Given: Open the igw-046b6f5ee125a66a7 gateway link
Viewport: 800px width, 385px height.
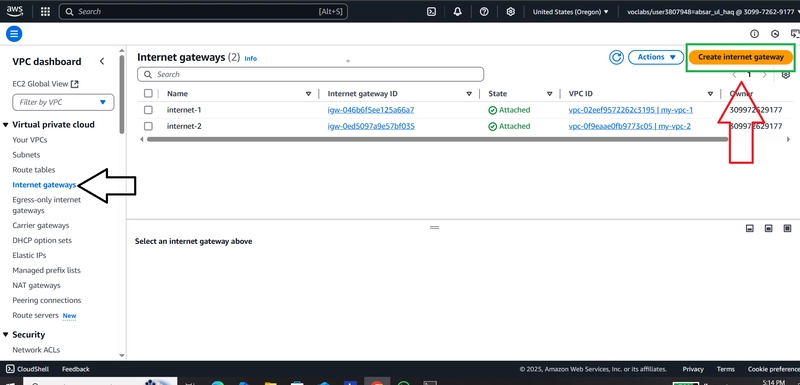Looking at the screenshot, I should [371, 110].
